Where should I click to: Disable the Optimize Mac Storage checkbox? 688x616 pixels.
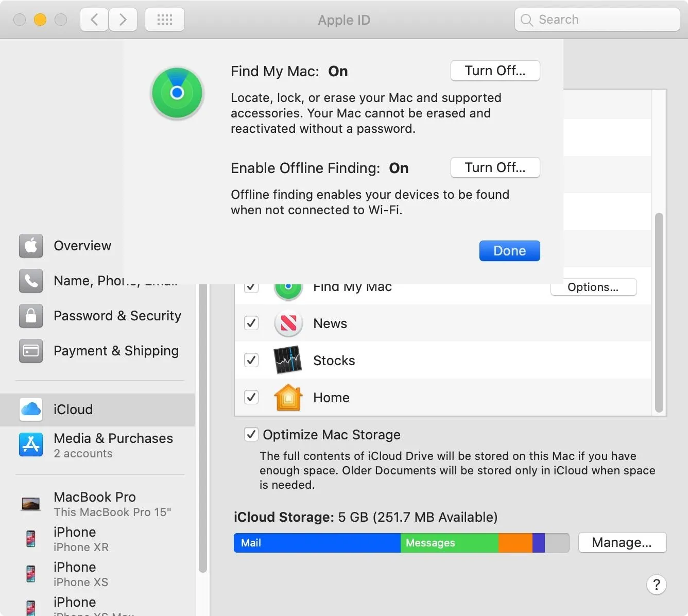[x=251, y=435]
